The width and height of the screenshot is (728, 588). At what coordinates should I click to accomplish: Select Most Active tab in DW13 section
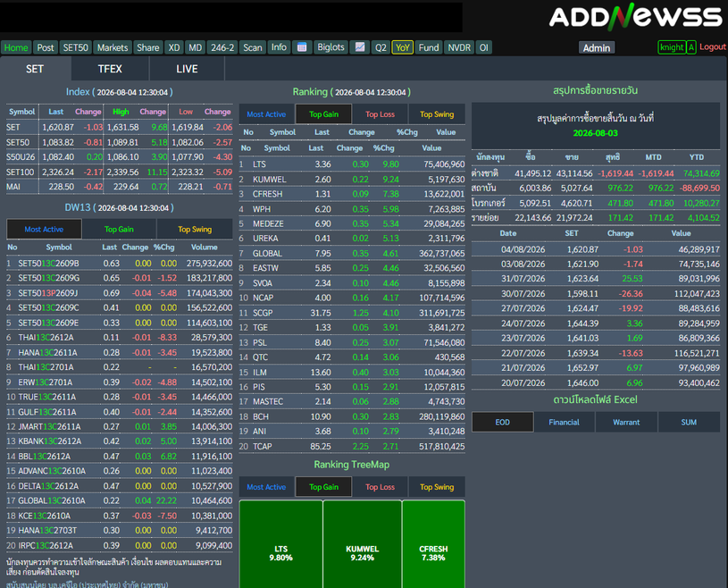click(x=44, y=230)
